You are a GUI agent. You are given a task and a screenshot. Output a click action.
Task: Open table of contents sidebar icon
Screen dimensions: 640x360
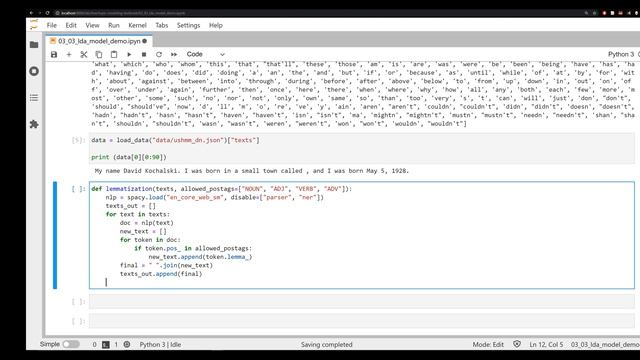pos(34,98)
